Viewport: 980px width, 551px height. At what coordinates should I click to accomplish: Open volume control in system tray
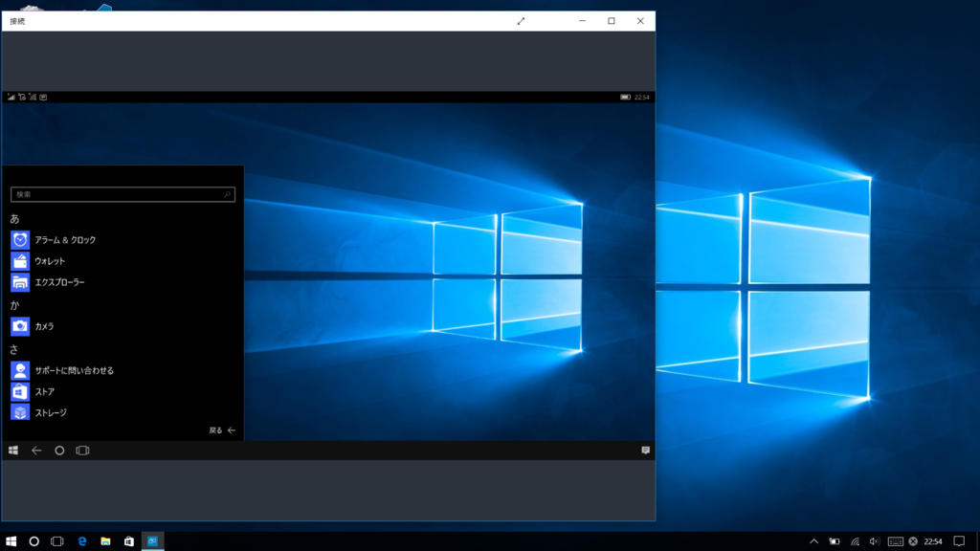point(875,541)
